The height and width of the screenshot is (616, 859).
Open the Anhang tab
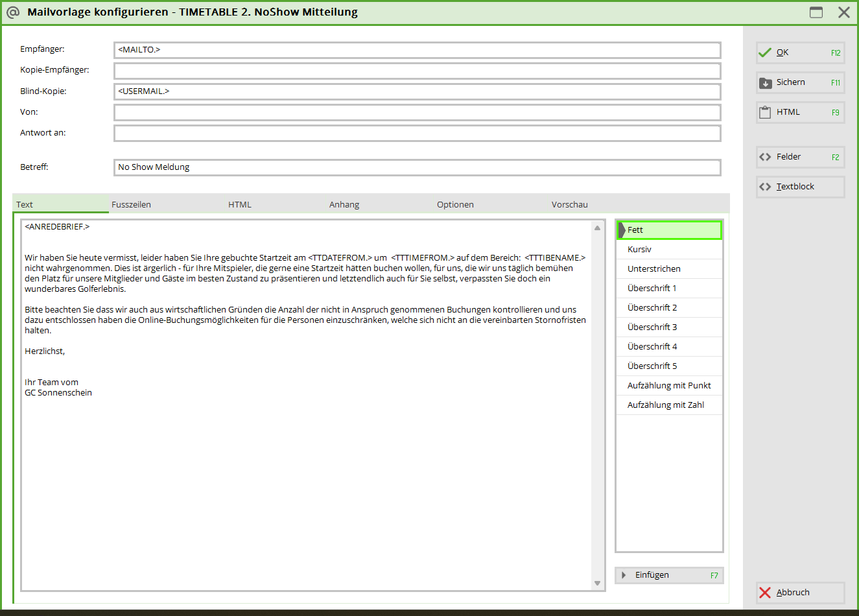[x=344, y=204]
